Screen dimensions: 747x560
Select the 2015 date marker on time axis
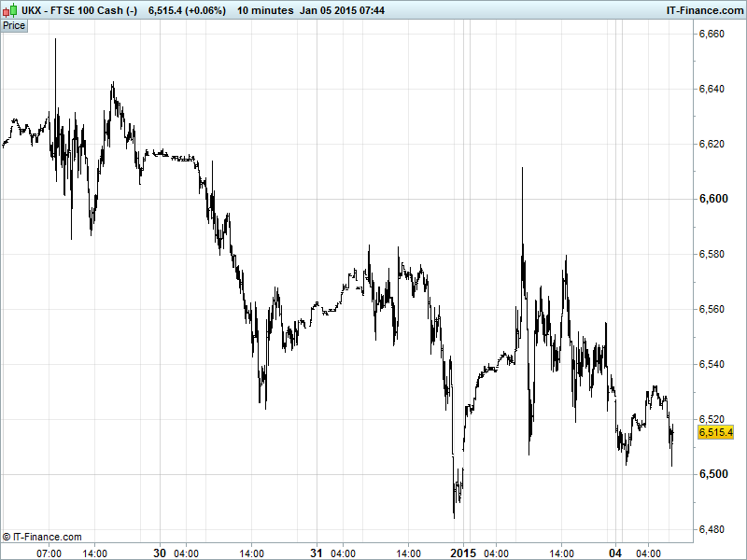click(x=463, y=553)
